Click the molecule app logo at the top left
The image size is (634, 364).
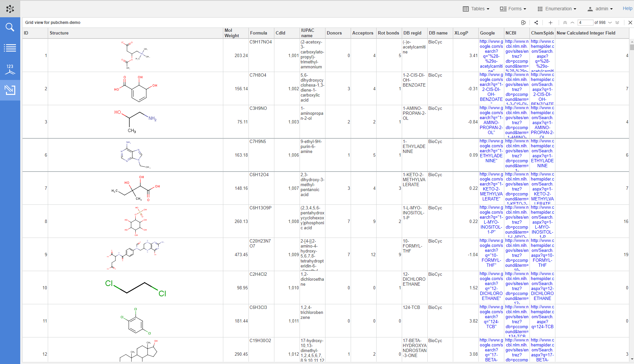[x=10, y=9]
